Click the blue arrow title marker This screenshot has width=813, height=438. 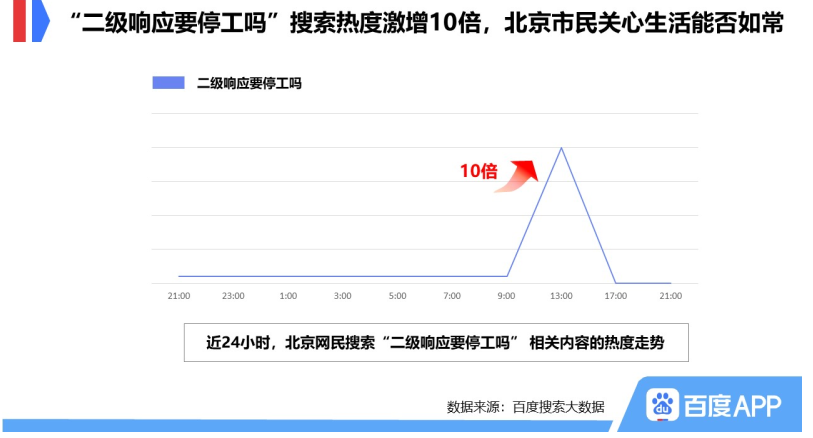(x=40, y=21)
